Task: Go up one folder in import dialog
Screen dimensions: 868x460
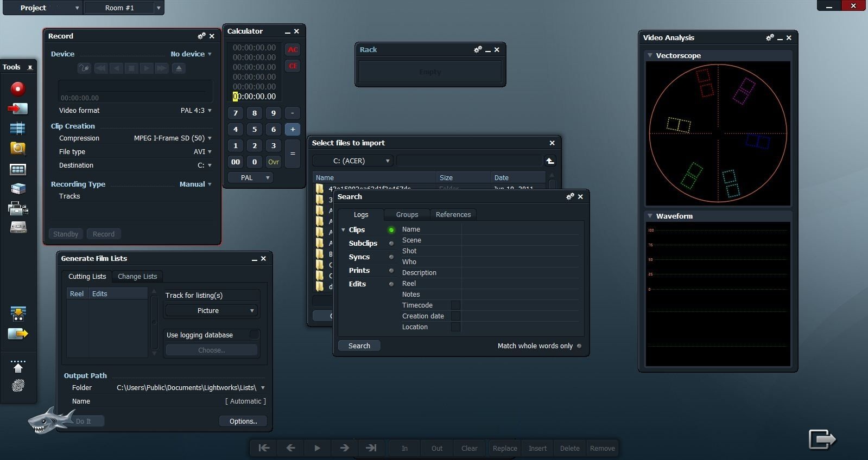Action: (x=550, y=161)
